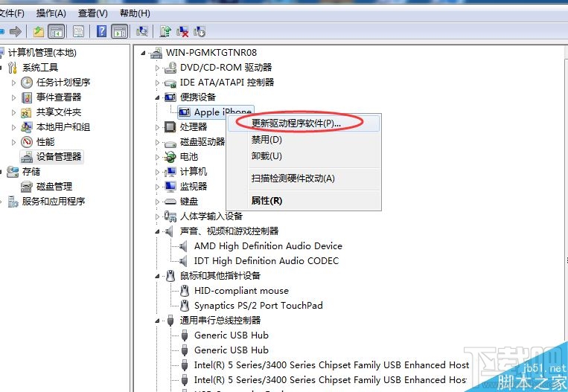Collapse 便携设备 category

coord(157,97)
